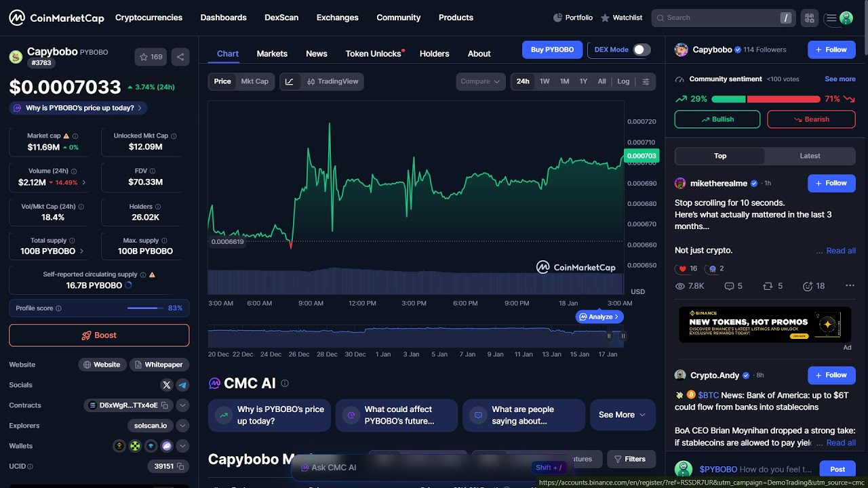Click the purple Phantom wallet icon

coord(166,446)
